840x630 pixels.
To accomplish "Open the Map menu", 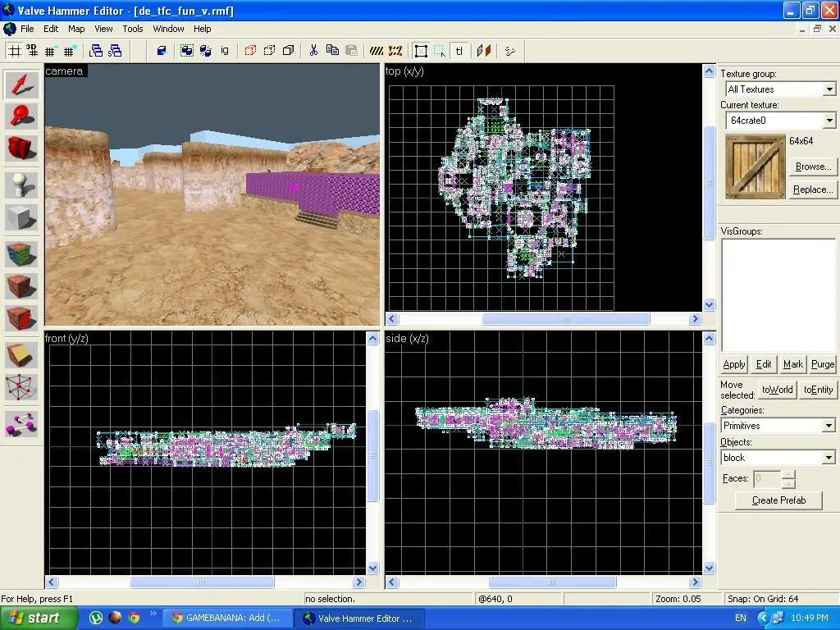I will (75, 28).
